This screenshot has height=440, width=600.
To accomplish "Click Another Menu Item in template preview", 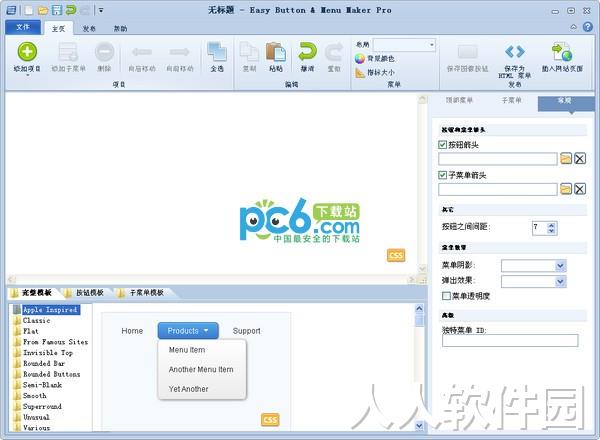I will point(201,369).
